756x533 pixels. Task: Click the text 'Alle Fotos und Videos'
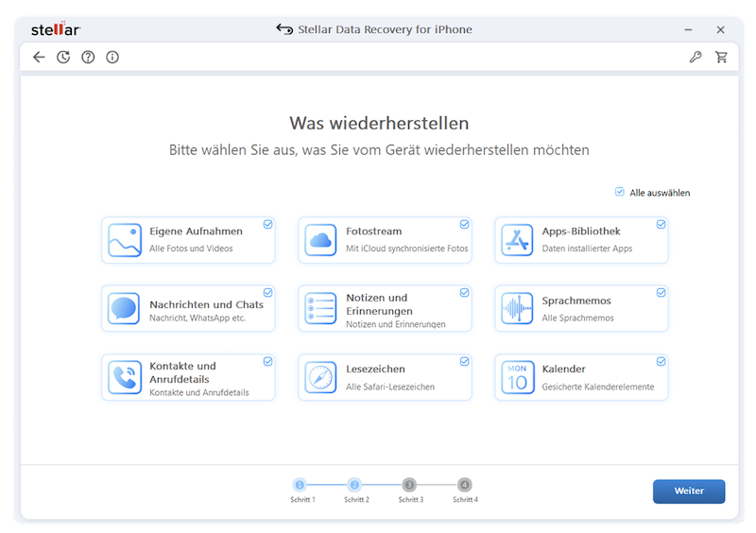coord(191,249)
